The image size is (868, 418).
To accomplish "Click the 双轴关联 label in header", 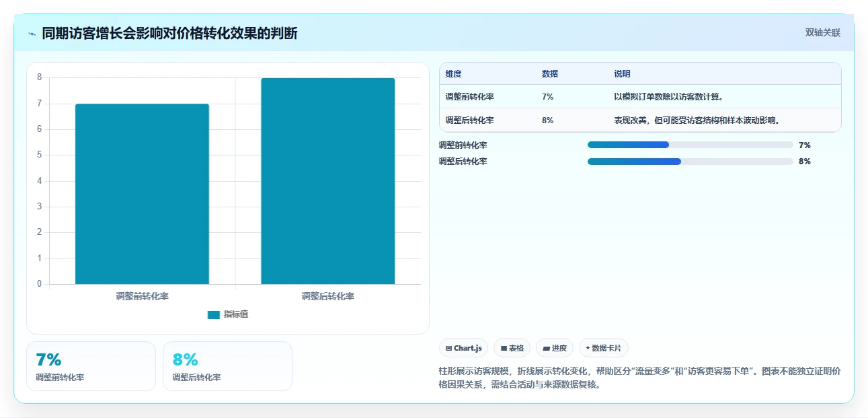I will (822, 32).
